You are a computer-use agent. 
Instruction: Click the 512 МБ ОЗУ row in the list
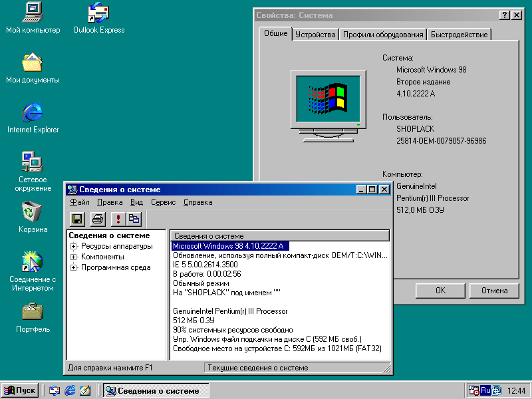(194, 321)
